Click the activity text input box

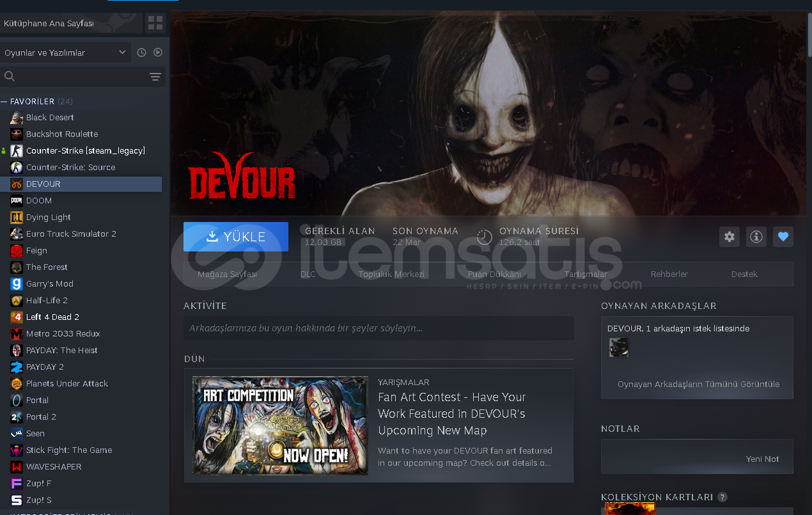379,328
